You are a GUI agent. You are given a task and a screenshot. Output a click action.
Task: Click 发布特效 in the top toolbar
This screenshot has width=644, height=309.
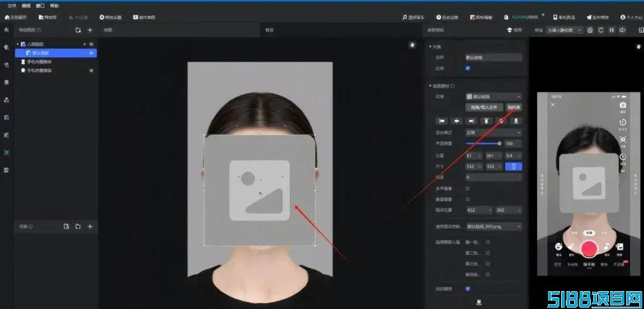click(597, 17)
